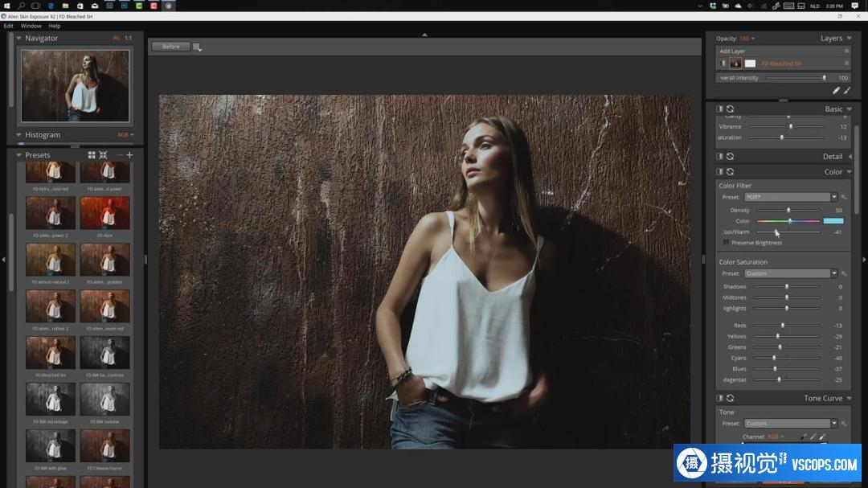This screenshot has width=868, height=488.
Task: Reset the Color panel settings
Action: pos(730,172)
